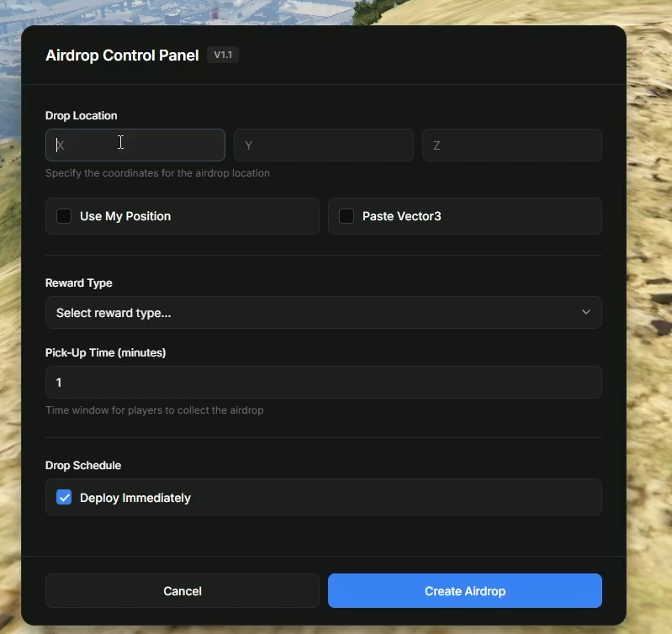The image size is (672, 634).
Task: Click the Pick-Up Time minutes field
Action: [x=324, y=382]
